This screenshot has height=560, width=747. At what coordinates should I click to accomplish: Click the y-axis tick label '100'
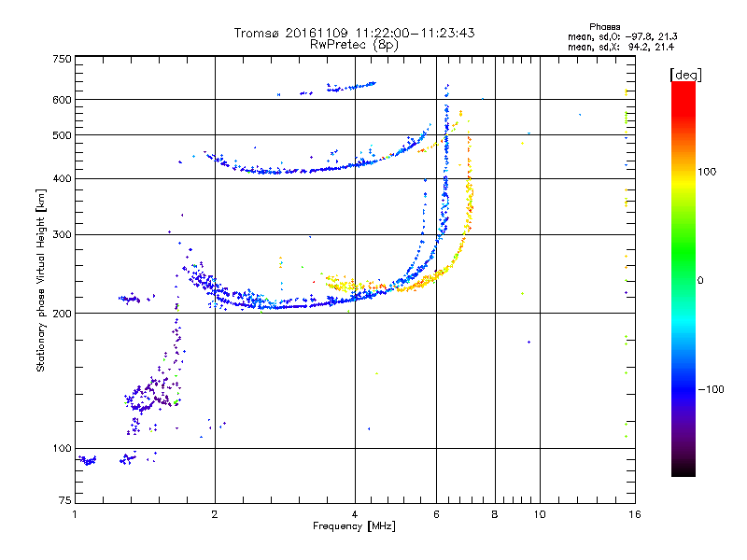tap(62, 449)
